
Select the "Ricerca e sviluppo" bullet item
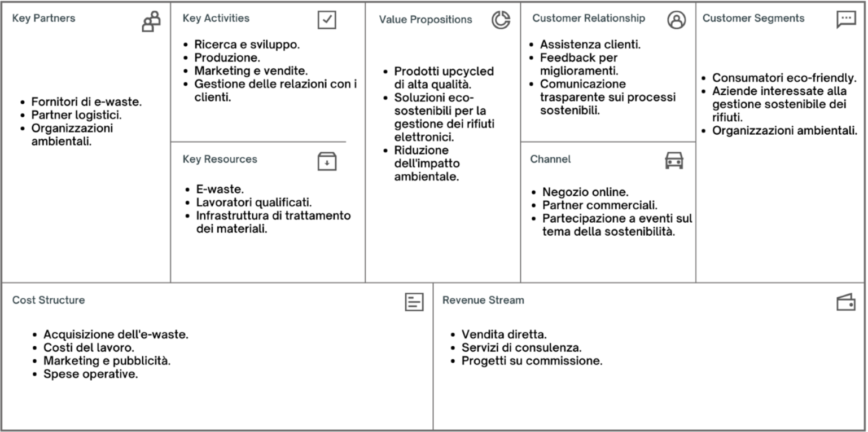247,44
